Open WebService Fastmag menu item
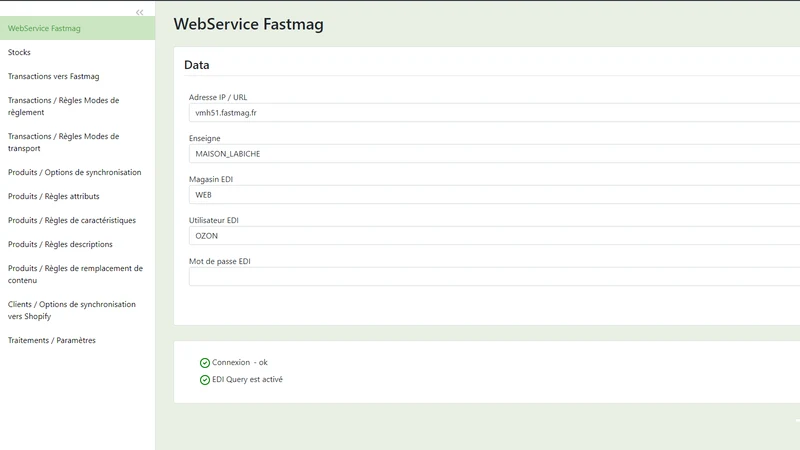 point(78,28)
